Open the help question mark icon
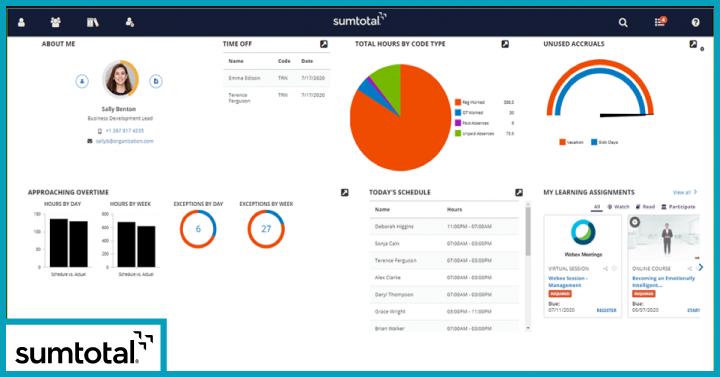The height and width of the screenshot is (377, 720). (696, 23)
